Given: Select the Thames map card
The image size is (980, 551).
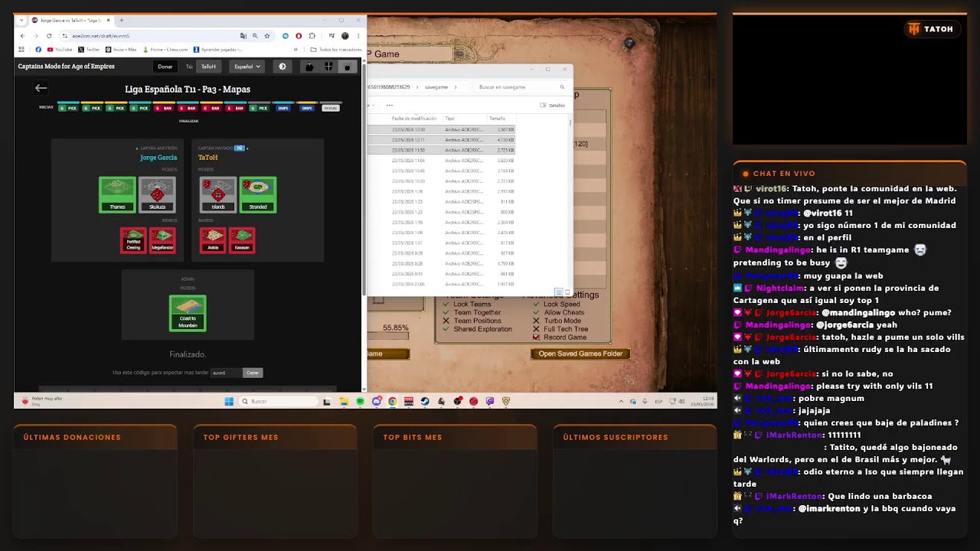Looking at the screenshot, I should (x=117, y=195).
